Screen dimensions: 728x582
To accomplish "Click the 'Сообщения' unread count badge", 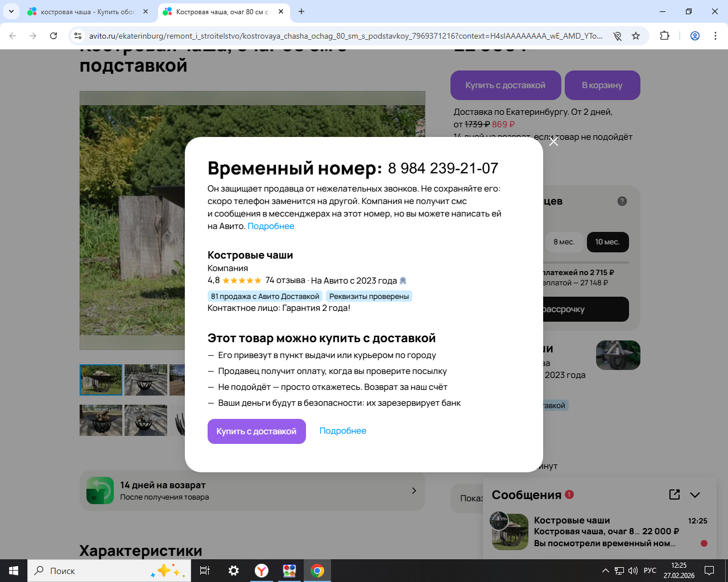I will point(569,494).
